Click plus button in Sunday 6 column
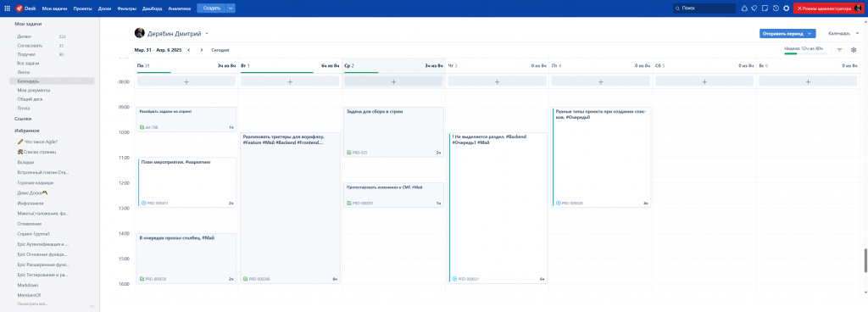Screen dimensions: 868x312 point(808,81)
